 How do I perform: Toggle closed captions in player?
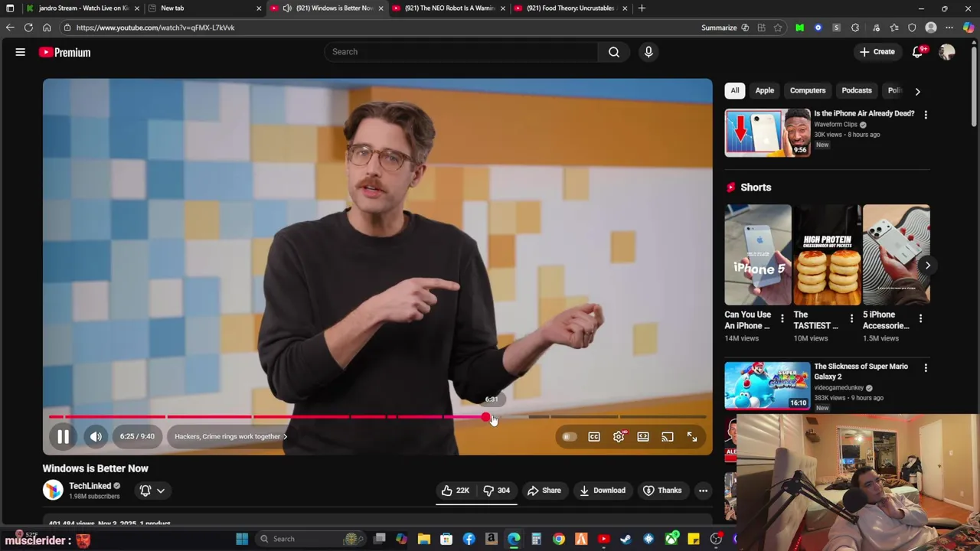[594, 437]
